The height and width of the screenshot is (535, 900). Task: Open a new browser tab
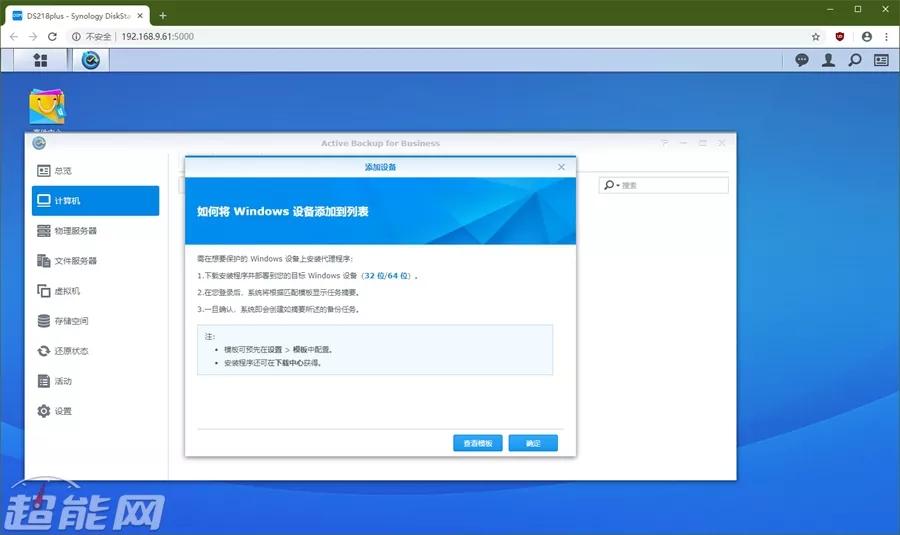(x=163, y=16)
